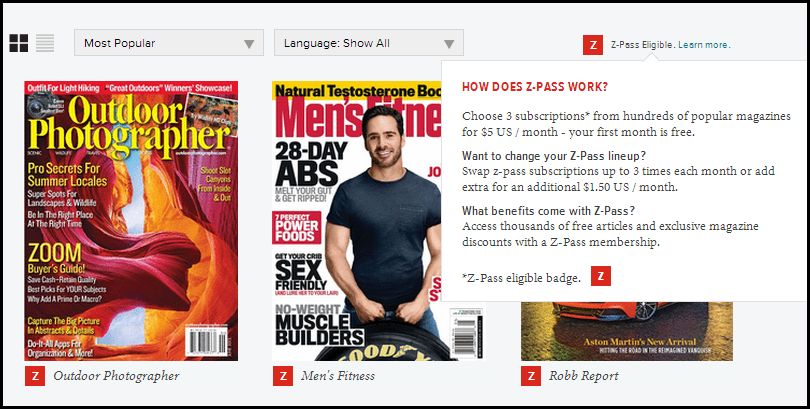
Task: Select the Robb Report magazine cover
Action: [x=627, y=331]
